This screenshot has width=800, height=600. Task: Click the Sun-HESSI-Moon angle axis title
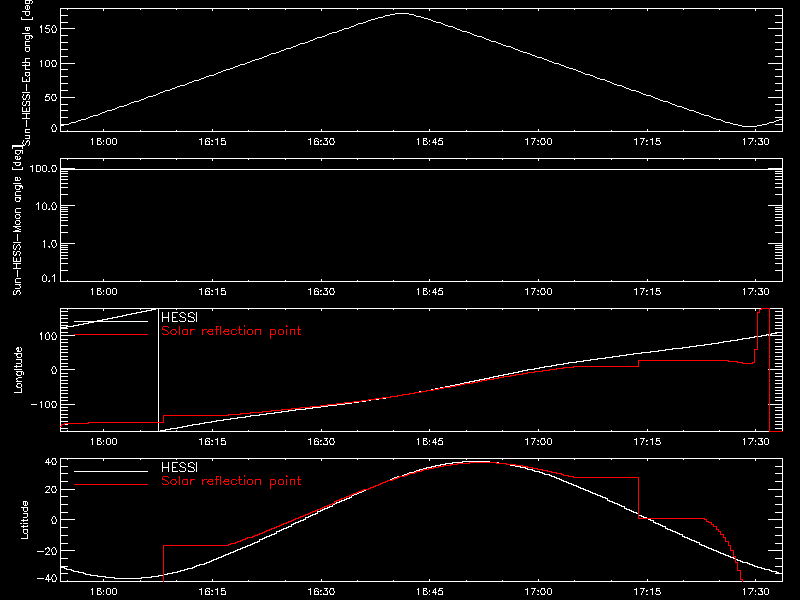point(17,220)
